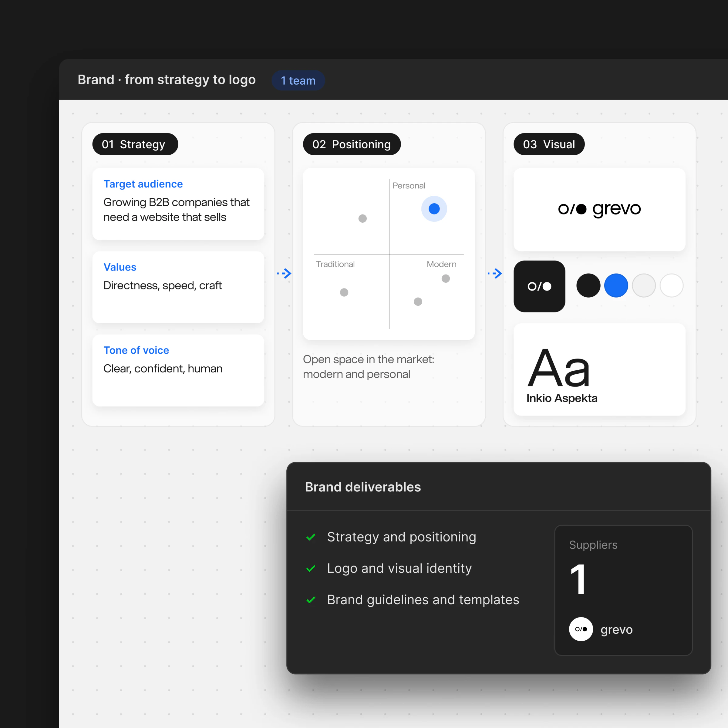Select the blue color swatch
Image resolution: width=728 pixels, height=728 pixels.
click(x=616, y=286)
